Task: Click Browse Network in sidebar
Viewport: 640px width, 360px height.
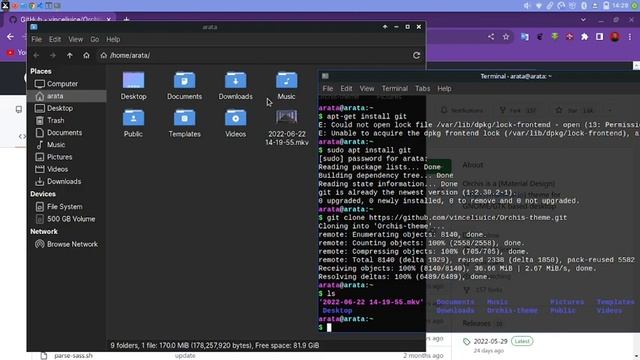Action: point(67,244)
